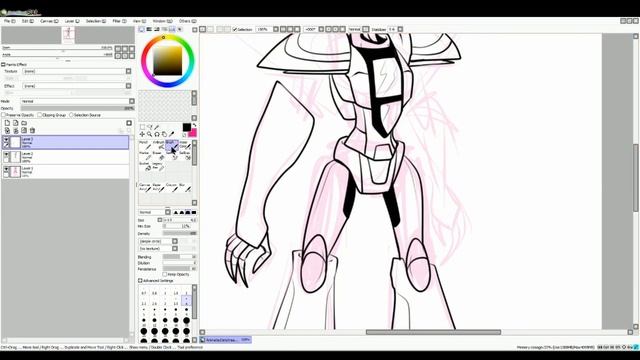
Task: Open the Stabilizer dropdown
Action: coord(400,29)
